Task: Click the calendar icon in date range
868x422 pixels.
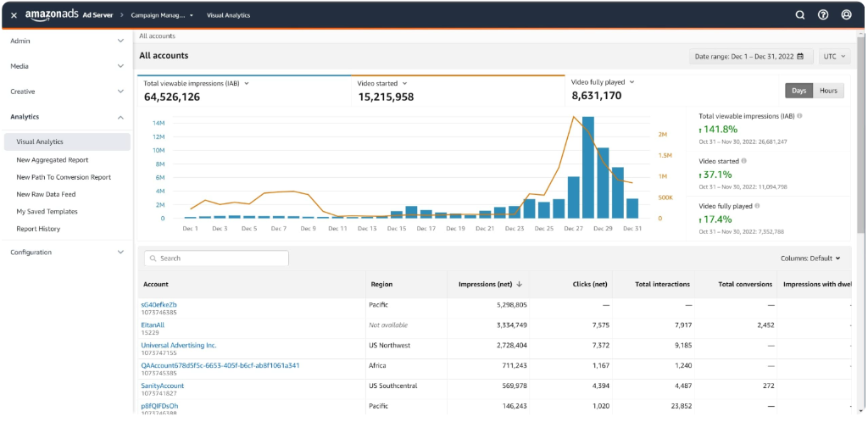Action: (800, 57)
